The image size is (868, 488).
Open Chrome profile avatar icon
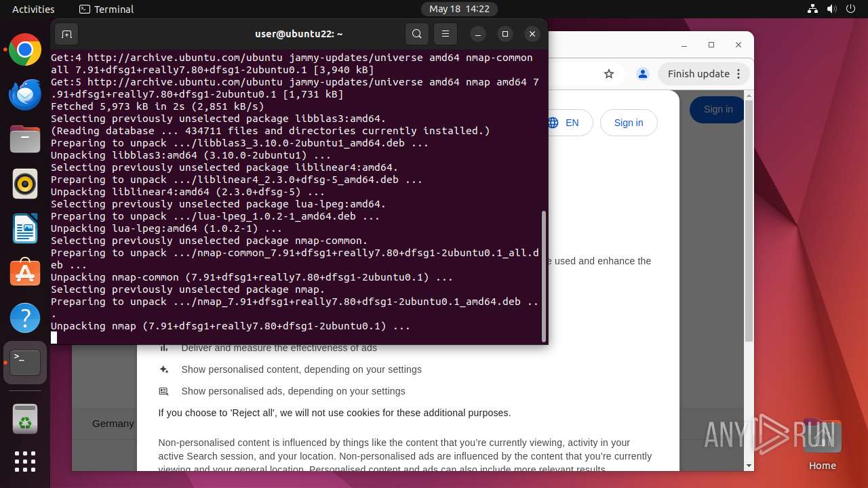[x=643, y=74]
